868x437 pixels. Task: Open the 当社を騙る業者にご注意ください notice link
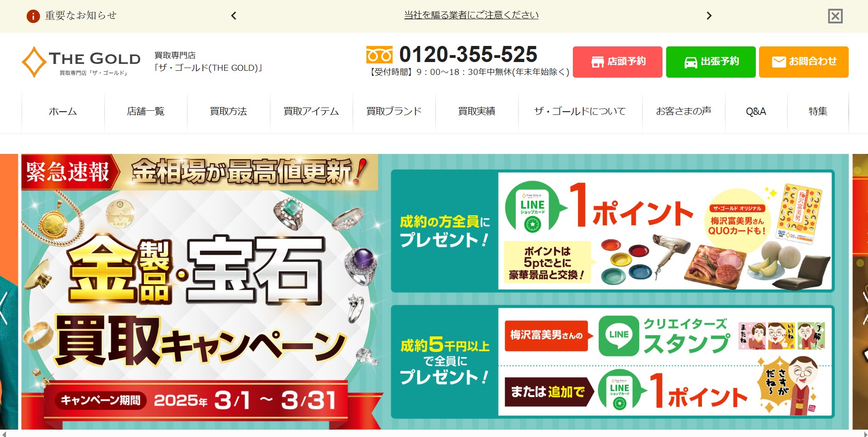coord(471,15)
